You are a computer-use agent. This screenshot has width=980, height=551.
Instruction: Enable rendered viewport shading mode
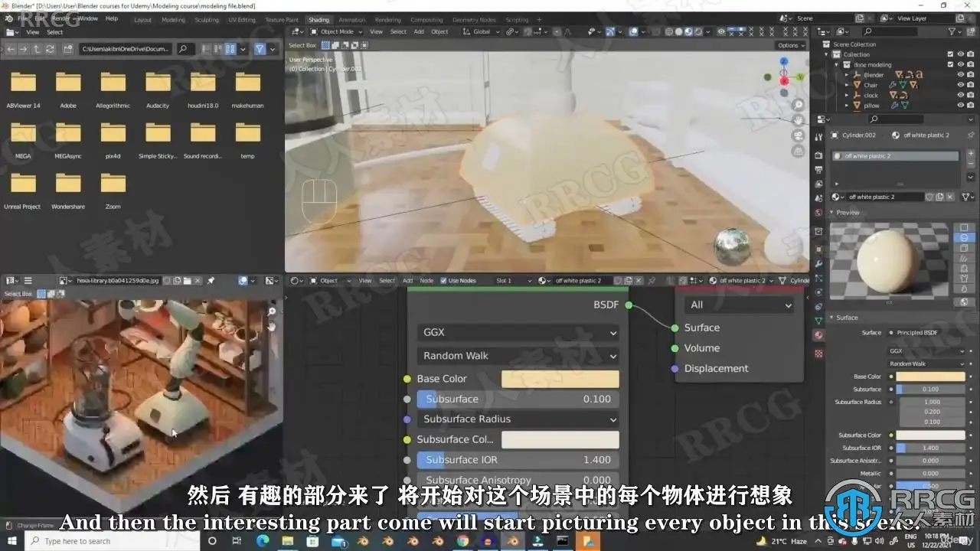[697, 31]
